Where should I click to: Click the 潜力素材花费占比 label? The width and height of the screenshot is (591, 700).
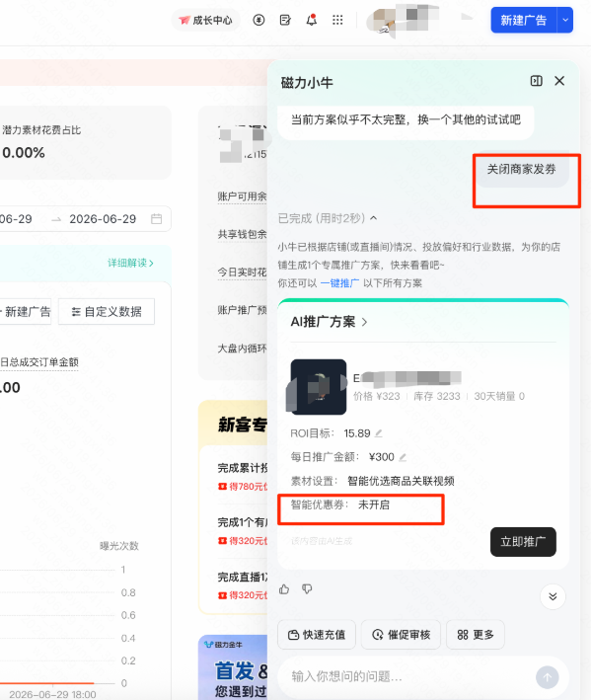point(41,130)
